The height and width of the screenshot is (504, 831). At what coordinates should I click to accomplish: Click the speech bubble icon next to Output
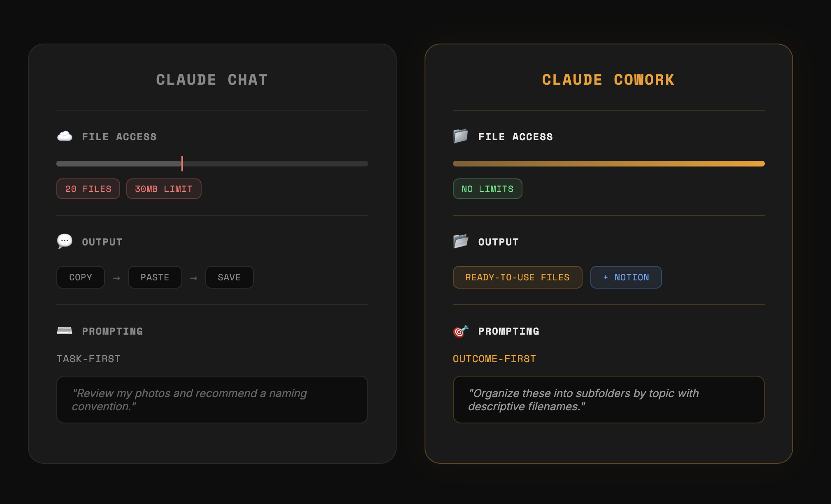click(65, 241)
